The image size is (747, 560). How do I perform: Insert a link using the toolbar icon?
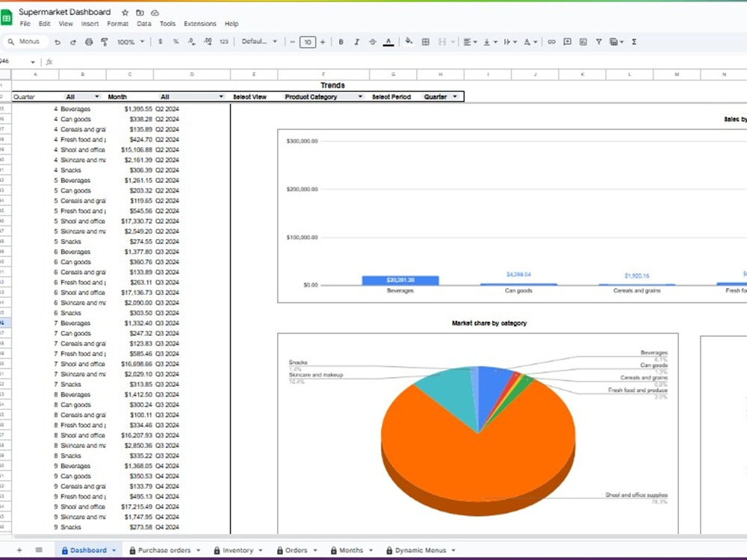(552, 42)
